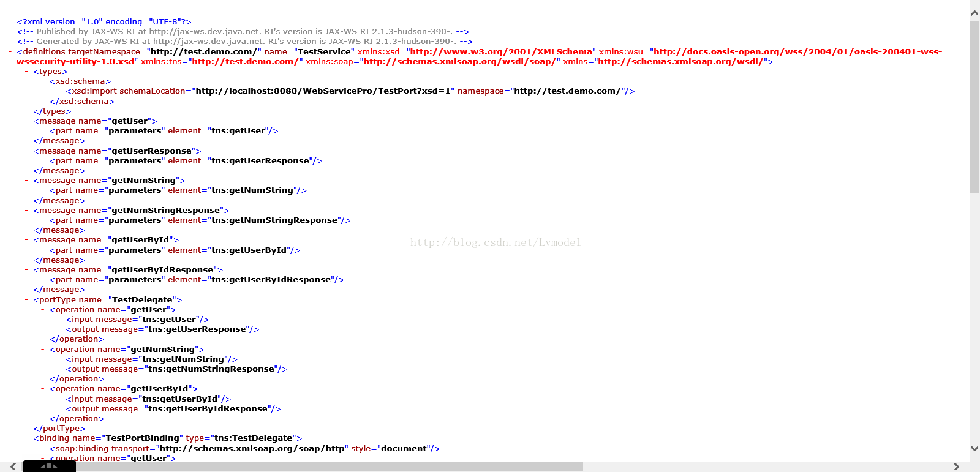Click part element tns:getNumString line
Viewport: 980px width, 472px height.
coord(178,190)
